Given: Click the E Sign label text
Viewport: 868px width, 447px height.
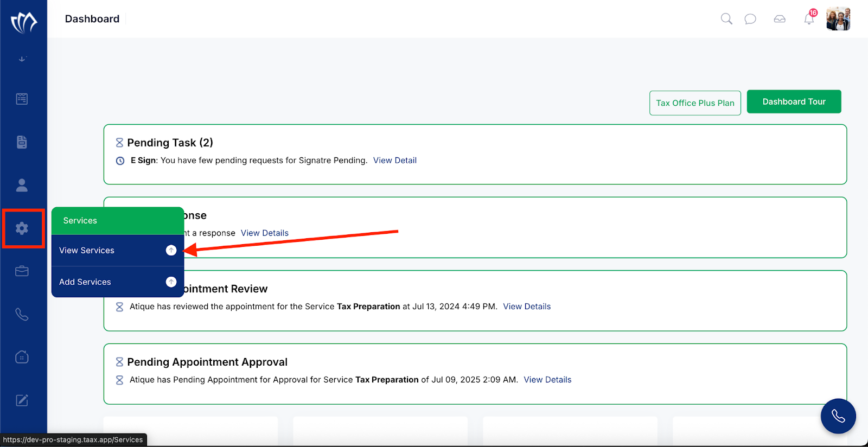Looking at the screenshot, I should [143, 161].
